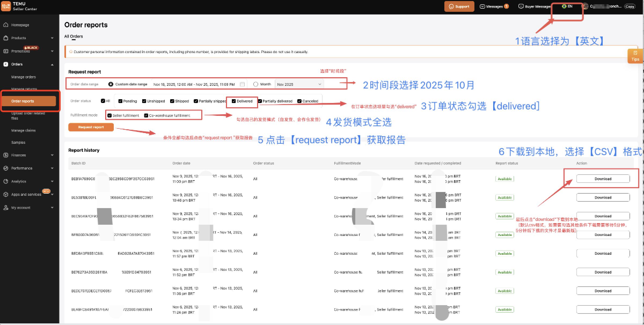
Task: Click the Products bag icon
Action: [6, 38]
